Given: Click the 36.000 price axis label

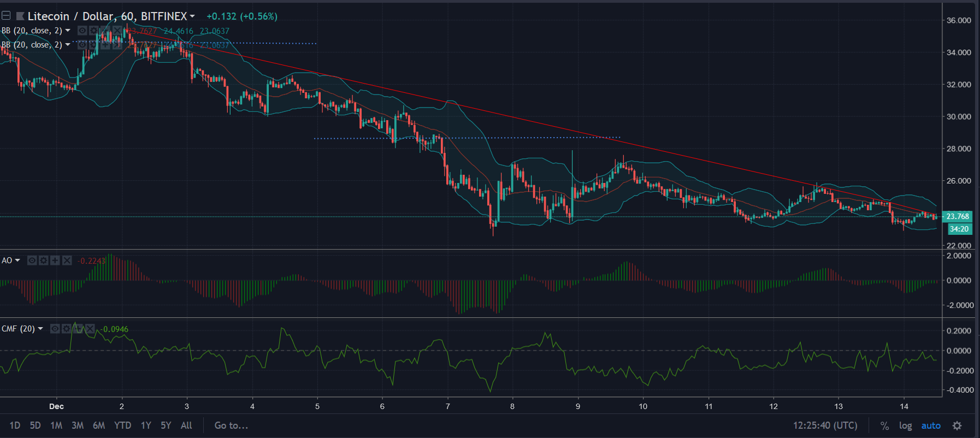Looking at the screenshot, I should [x=959, y=20].
